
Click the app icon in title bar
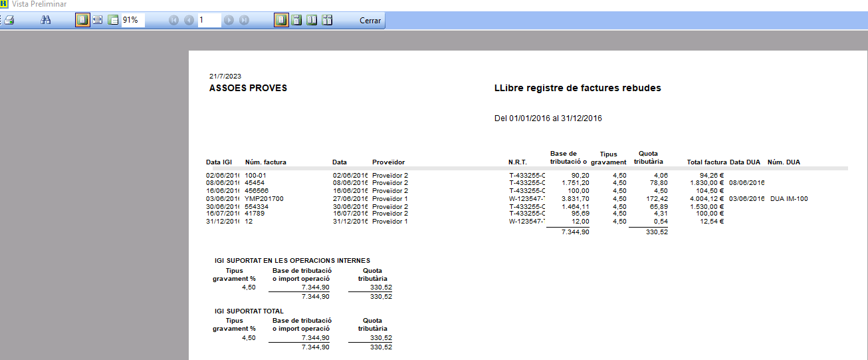(x=5, y=4)
